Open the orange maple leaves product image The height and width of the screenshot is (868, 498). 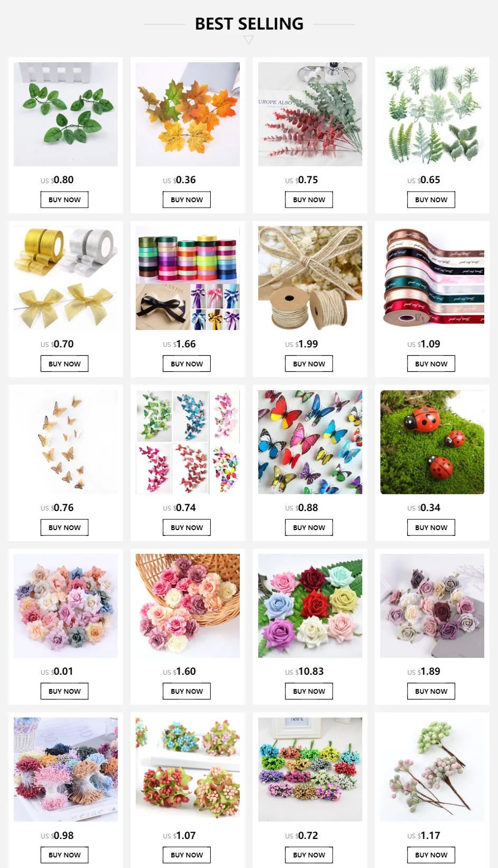coord(187,114)
